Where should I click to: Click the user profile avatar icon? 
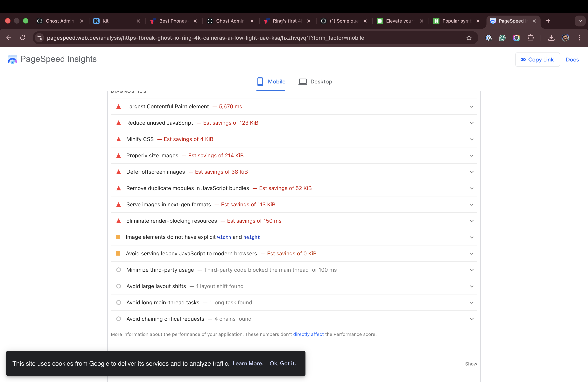565,38
